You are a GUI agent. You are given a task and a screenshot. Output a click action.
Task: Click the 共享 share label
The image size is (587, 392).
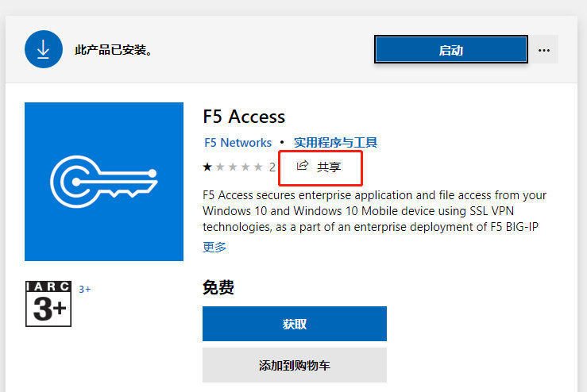(x=329, y=167)
